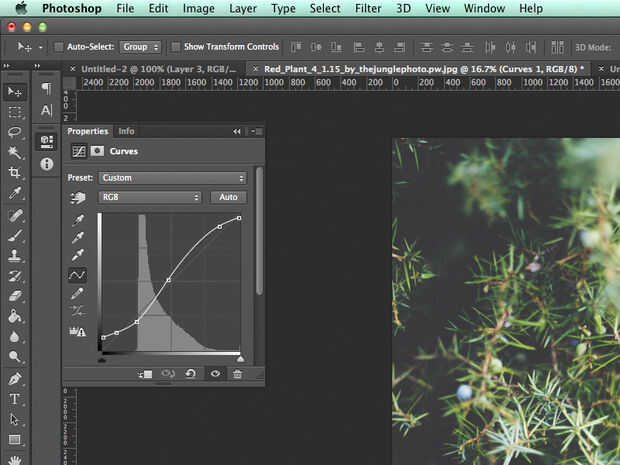Expand the collapsed panel dock arrows
The width and height of the screenshot is (620, 465).
pos(37,66)
